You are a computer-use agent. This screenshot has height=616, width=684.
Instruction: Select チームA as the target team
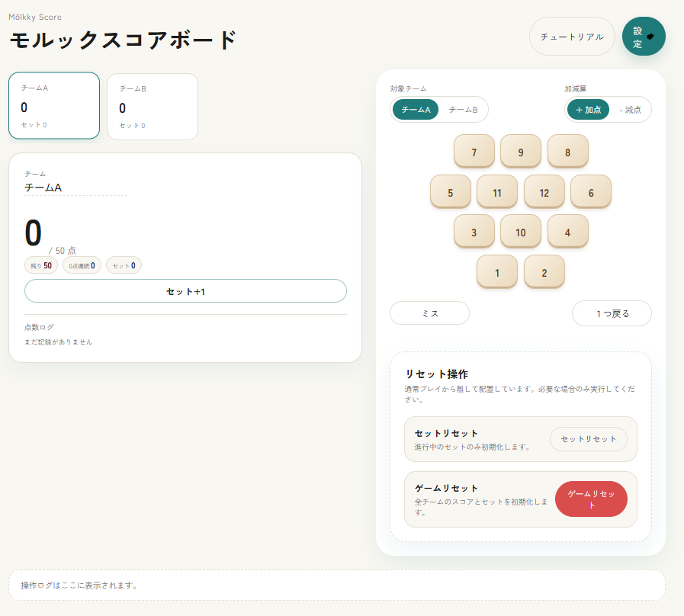tap(416, 110)
